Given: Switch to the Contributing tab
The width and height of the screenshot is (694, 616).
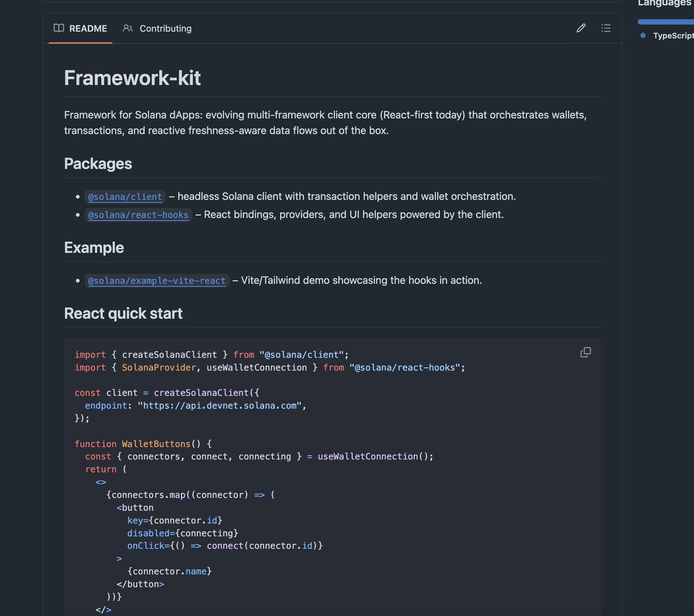Looking at the screenshot, I should pos(157,28).
